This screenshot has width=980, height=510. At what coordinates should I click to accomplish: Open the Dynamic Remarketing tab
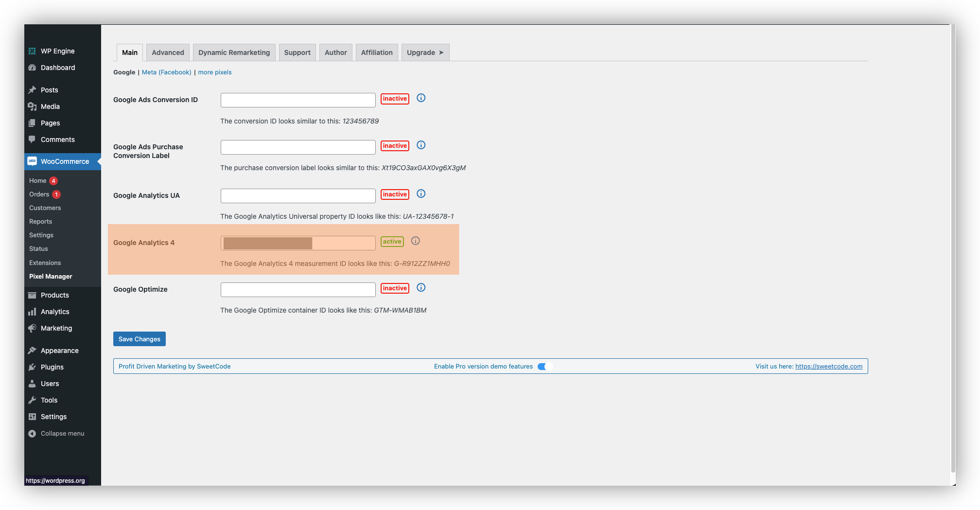click(234, 53)
